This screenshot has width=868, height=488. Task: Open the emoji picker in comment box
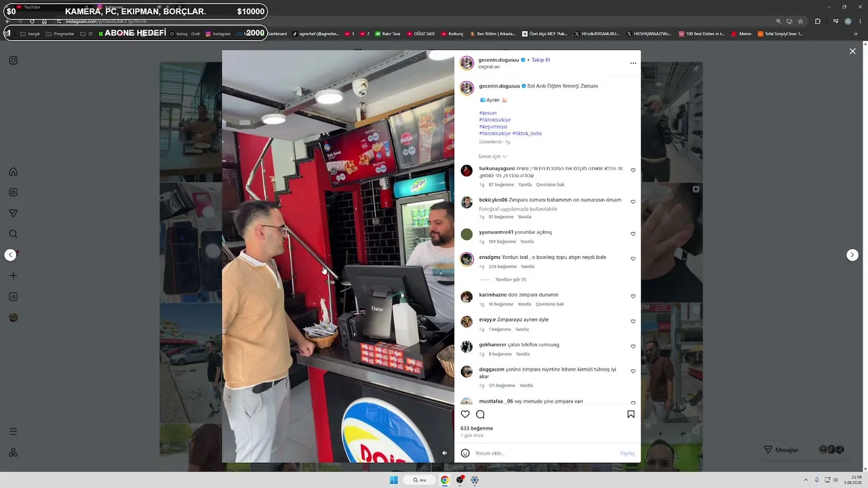pyautogui.click(x=465, y=453)
